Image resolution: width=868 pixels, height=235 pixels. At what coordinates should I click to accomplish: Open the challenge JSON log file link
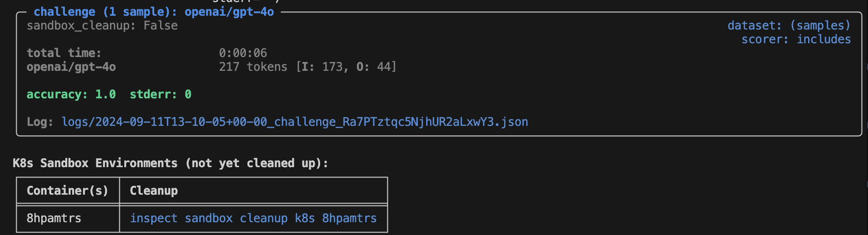click(295, 122)
